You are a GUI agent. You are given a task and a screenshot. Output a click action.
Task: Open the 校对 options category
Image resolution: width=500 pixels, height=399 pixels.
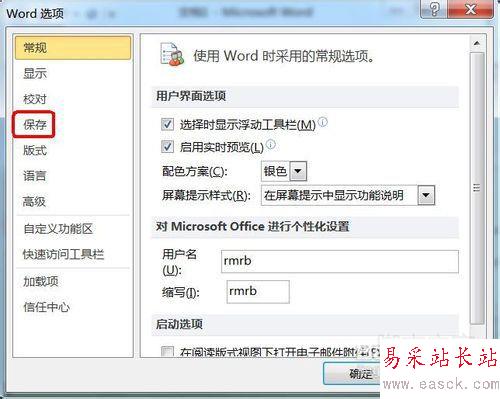[x=35, y=99]
